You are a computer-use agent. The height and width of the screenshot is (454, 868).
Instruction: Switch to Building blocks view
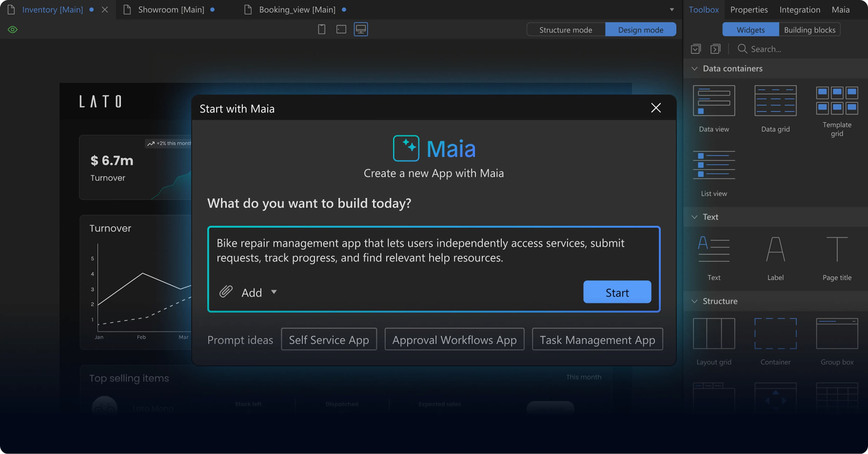coord(810,30)
